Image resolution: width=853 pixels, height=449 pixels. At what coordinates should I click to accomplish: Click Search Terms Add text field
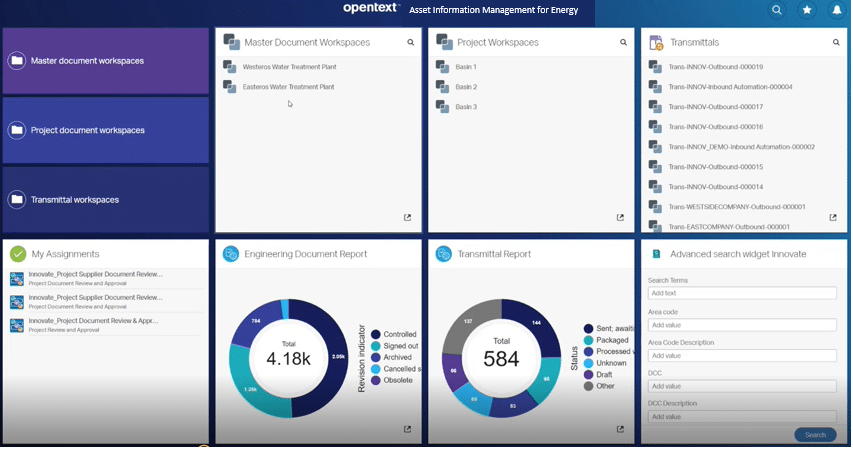point(742,293)
